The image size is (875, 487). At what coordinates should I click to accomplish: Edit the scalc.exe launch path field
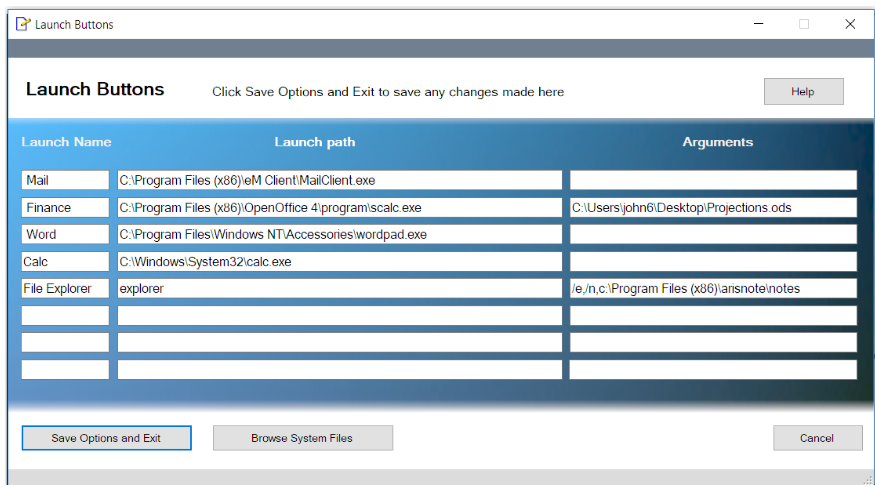[339, 208]
